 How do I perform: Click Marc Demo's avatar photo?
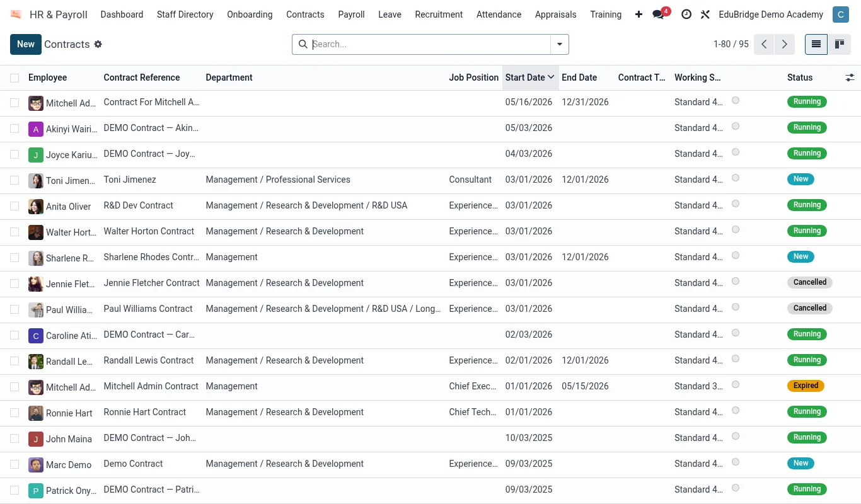tap(36, 464)
